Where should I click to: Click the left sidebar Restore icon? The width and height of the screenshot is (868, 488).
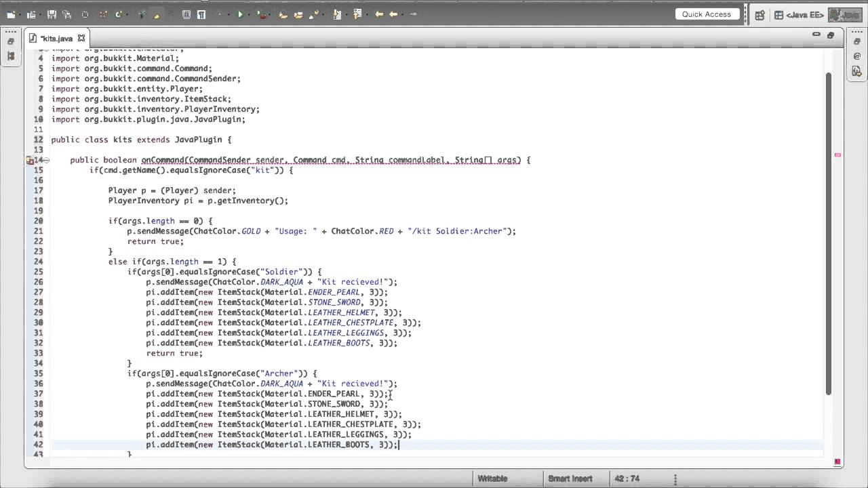[11, 42]
